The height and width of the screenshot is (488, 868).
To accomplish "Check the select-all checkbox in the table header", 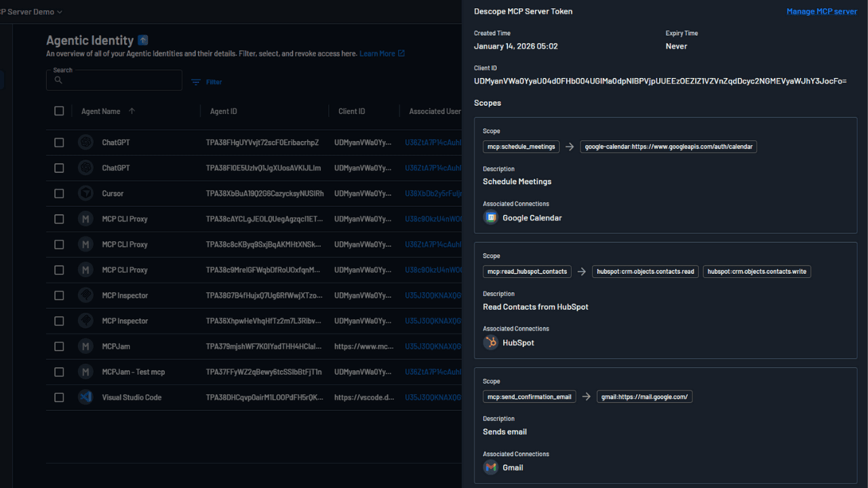I will tap(59, 111).
